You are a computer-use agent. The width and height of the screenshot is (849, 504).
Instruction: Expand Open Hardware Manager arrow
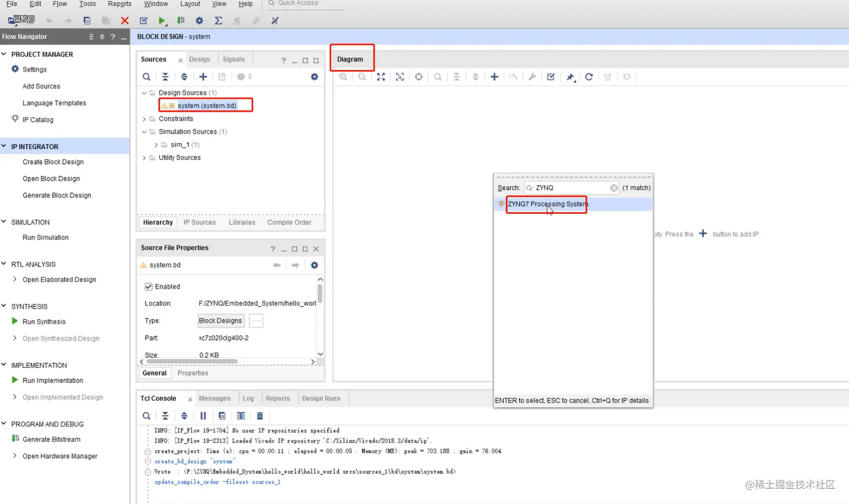[15, 456]
